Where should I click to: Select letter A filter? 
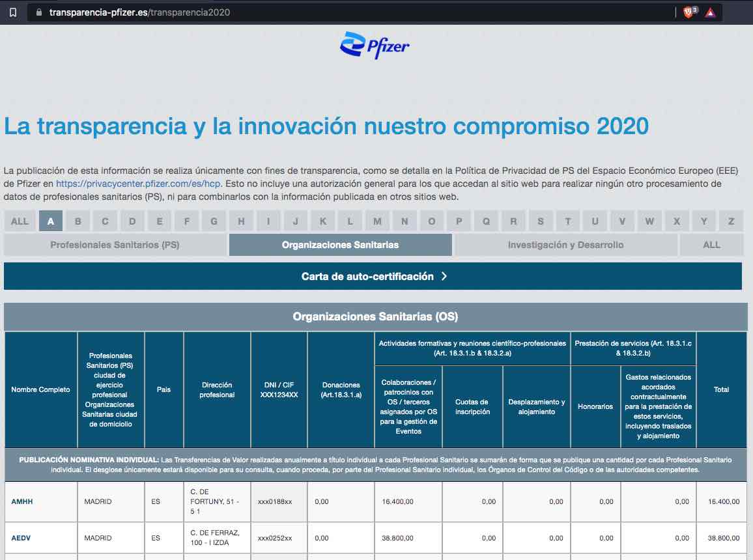[x=50, y=221]
